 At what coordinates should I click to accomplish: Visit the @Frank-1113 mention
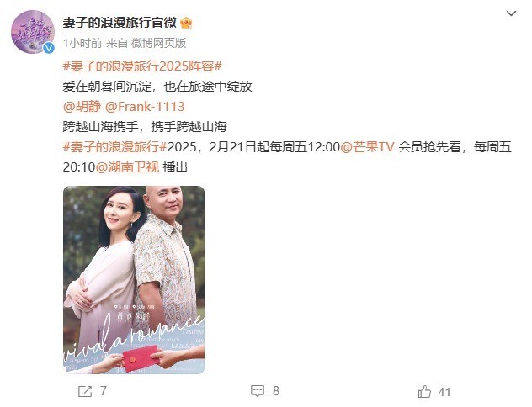(x=145, y=107)
